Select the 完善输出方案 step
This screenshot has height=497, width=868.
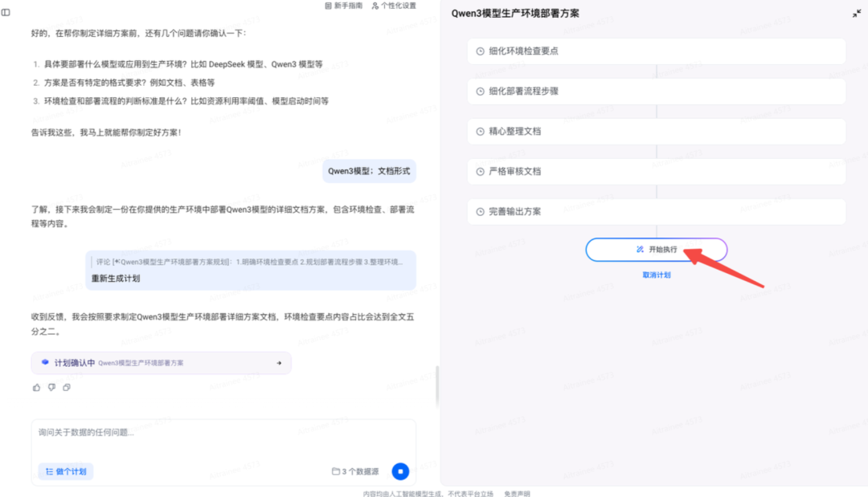pyautogui.click(x=656, y=212)
